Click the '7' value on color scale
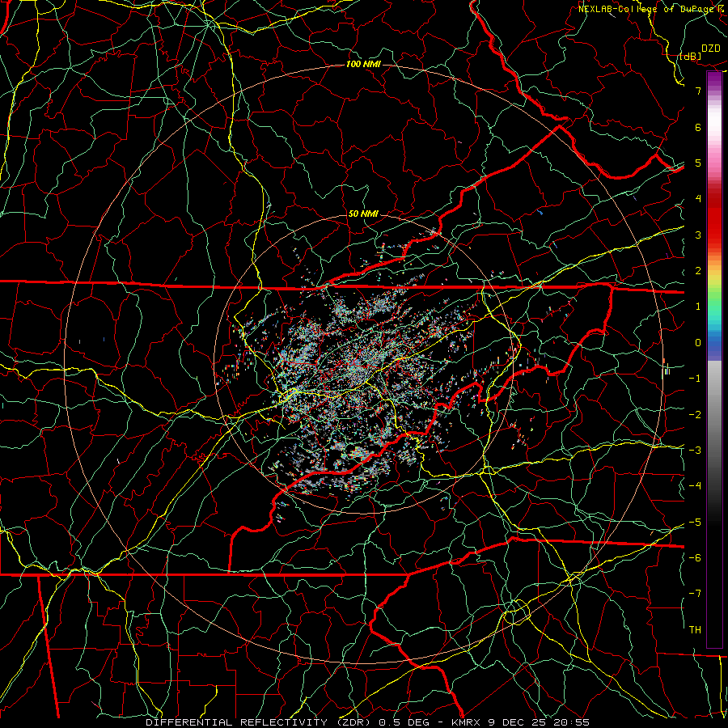 coord(698,91)
